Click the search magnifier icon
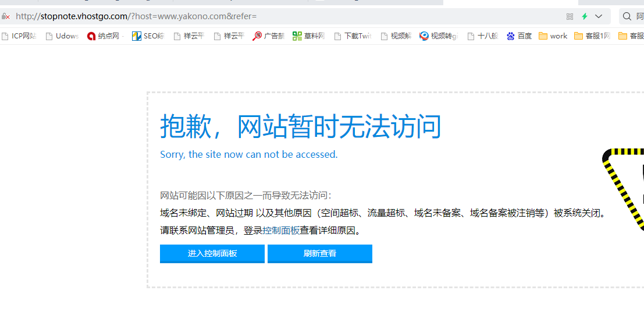This screenshot has height=329, width=644. coord(627,16)
